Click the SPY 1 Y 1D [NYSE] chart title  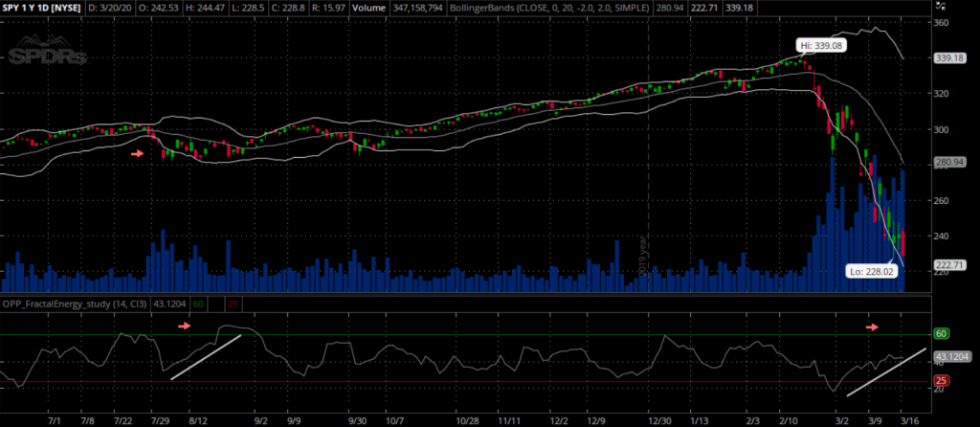pyautogui.click(x=41, y=9)
